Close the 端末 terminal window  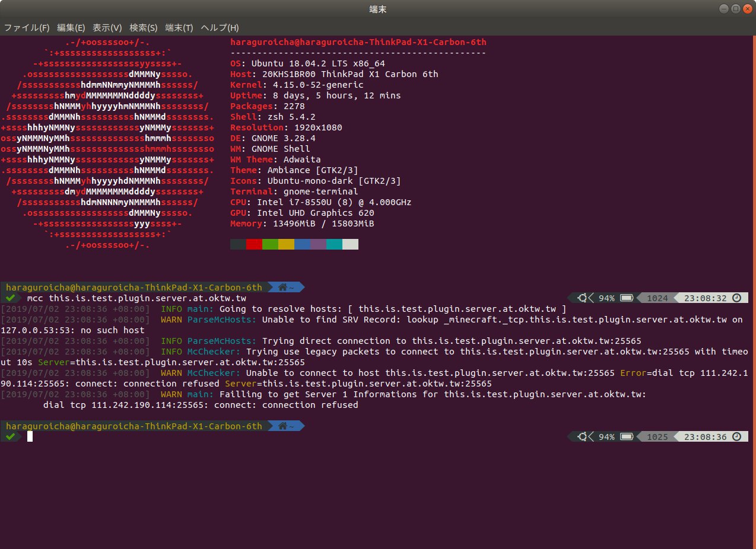pyautogui.click(x=747, y=8)
